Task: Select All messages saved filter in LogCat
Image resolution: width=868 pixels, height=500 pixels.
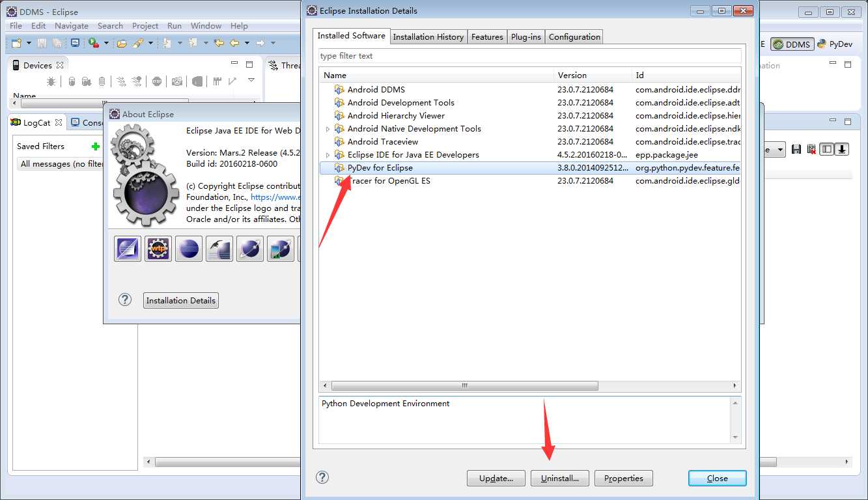Action: point(62,164)
